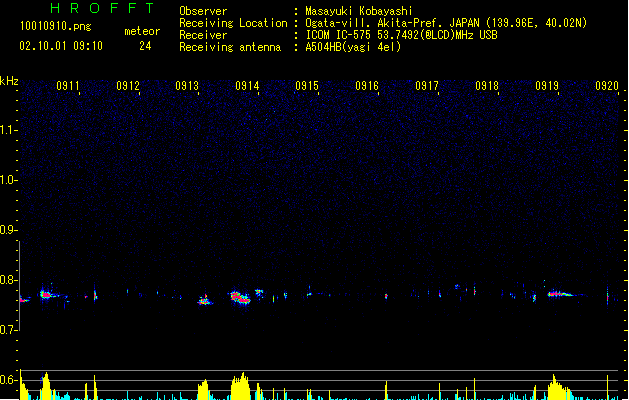The image size is (629, 400).
Task: Click receiver value ICOM IC-575 53.7492 MHz
Action: point(401,35)
